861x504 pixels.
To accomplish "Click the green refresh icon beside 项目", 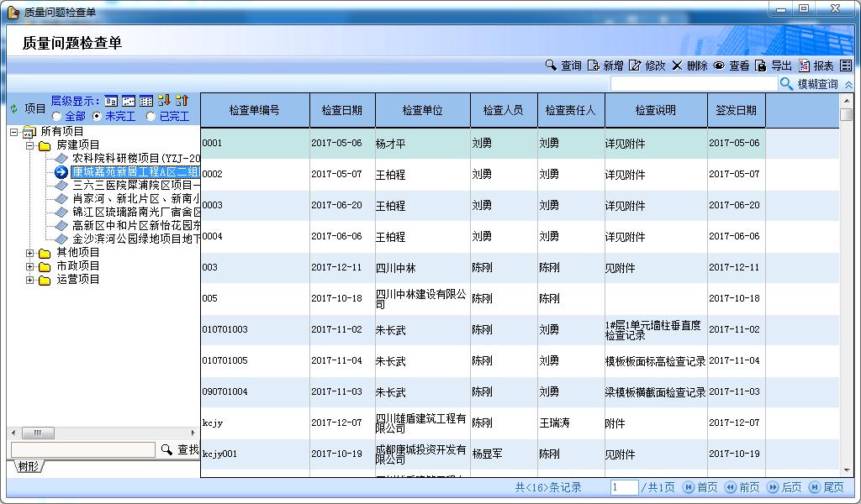I will (x=13, y=108).
